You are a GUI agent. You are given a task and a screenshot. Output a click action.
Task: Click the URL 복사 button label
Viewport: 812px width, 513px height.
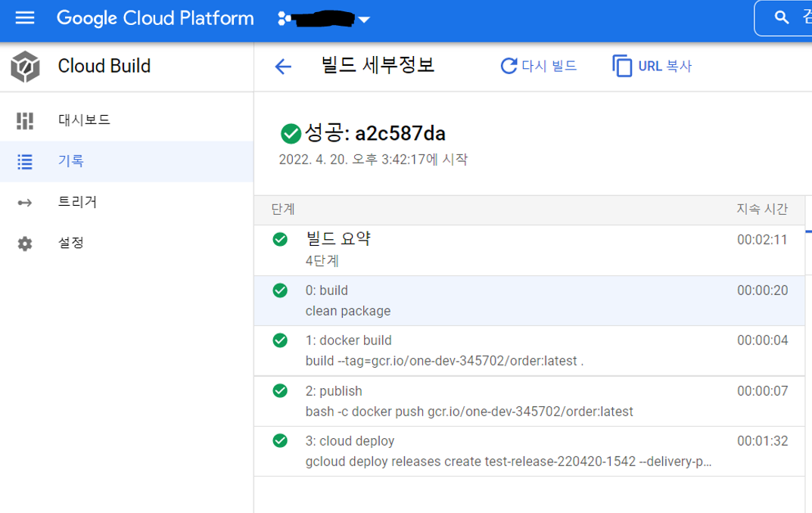click(665, 67)
